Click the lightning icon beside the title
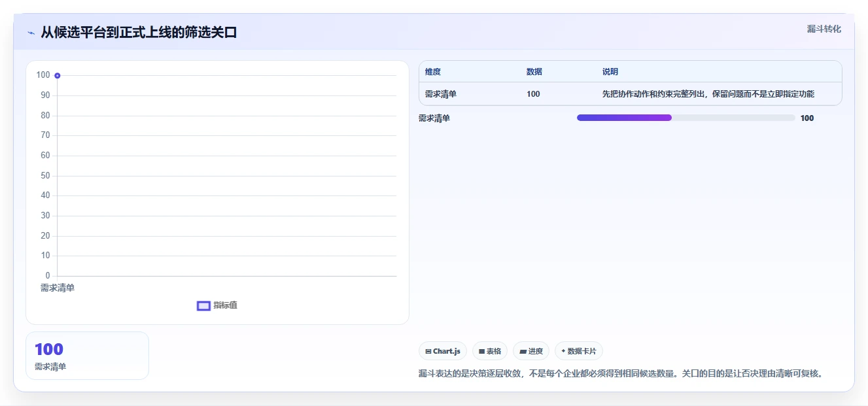This screenshot has height=406, width=868. click(x=31, y=33)
